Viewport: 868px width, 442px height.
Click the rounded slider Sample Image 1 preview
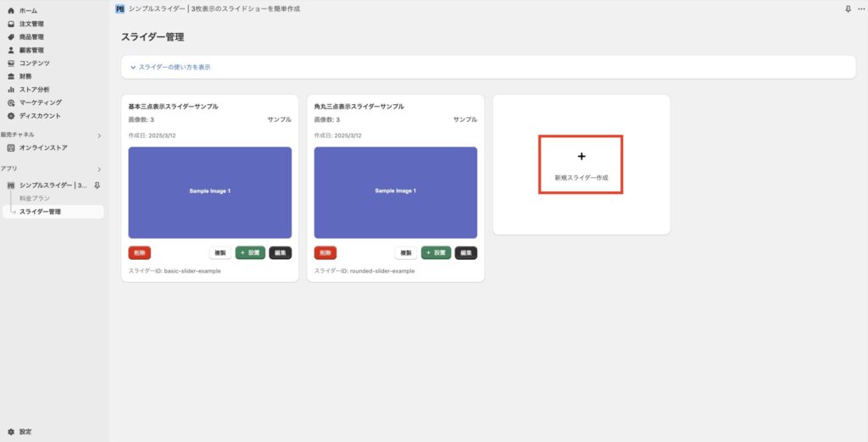pyautogui.click(x=396, y=192)
